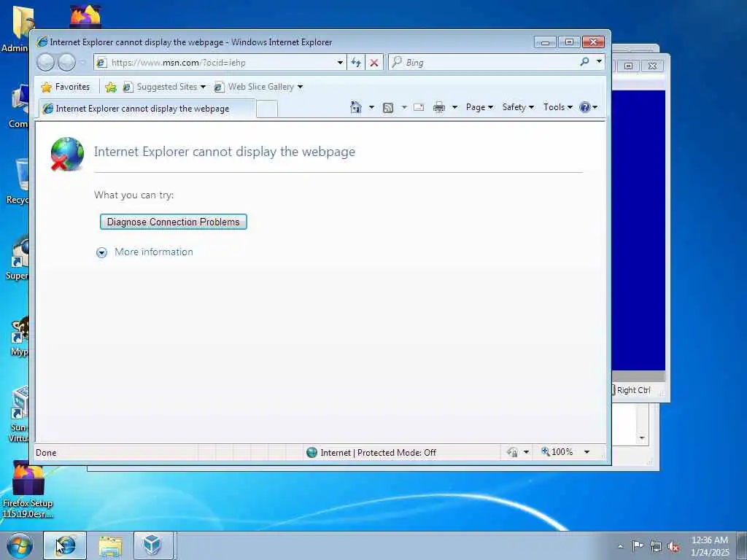Click Internet Protected Mode zone status
Viewport: 747px width, 560px height.
(x=371, y=452)
